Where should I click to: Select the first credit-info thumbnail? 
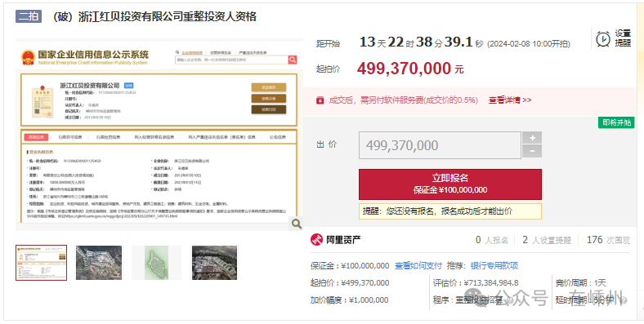41,263
